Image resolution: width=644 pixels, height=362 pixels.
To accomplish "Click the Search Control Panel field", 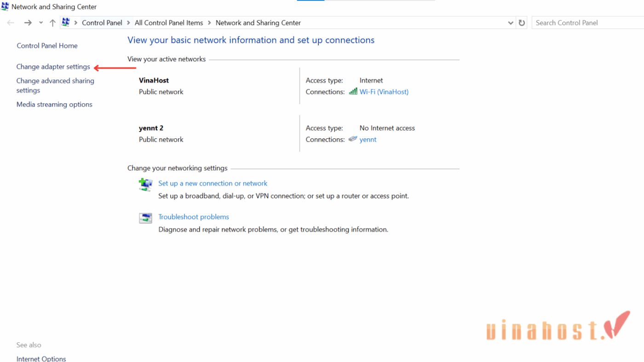I will (x=586, y=23).
